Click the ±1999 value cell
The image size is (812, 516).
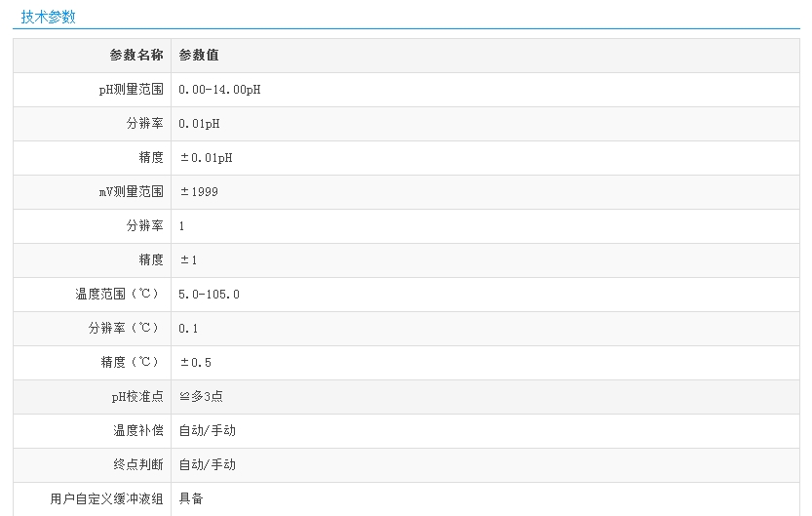[x=199, y=192]
